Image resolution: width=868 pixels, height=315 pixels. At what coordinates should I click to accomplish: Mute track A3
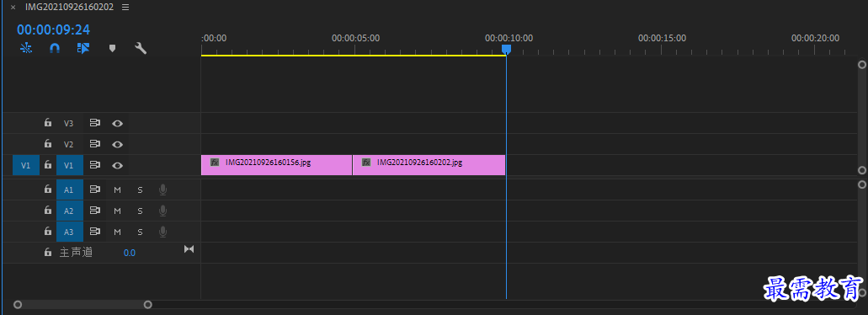(117, 232)
